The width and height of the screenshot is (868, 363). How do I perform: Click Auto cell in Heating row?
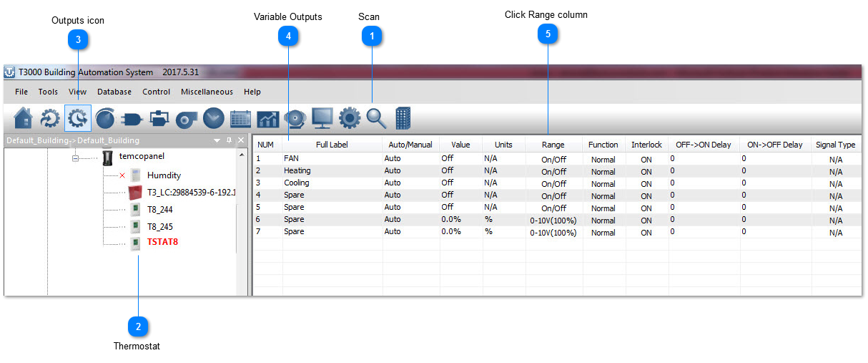(410, 170)
